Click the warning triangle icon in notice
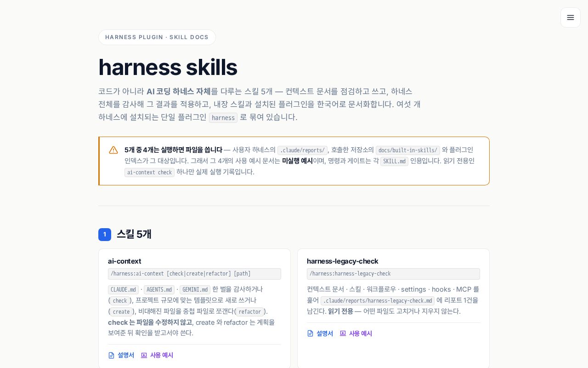The image size is (588, 368). [x=113, y=150]
